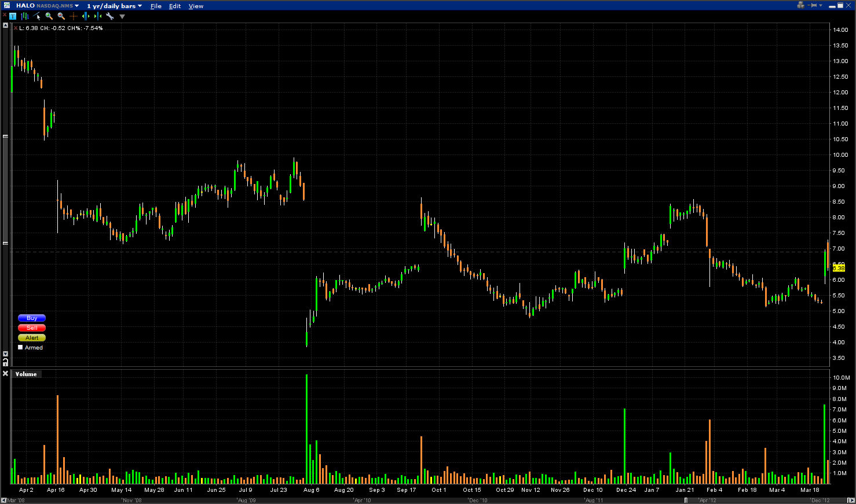
Task: Select the text annotation T tool
Action: (13, 16)
